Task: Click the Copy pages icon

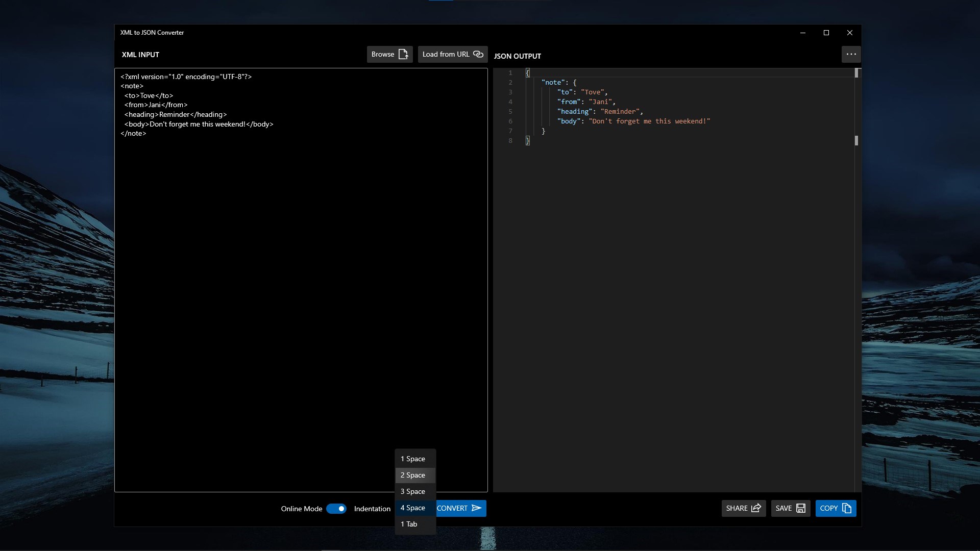Action: (847, 508)
